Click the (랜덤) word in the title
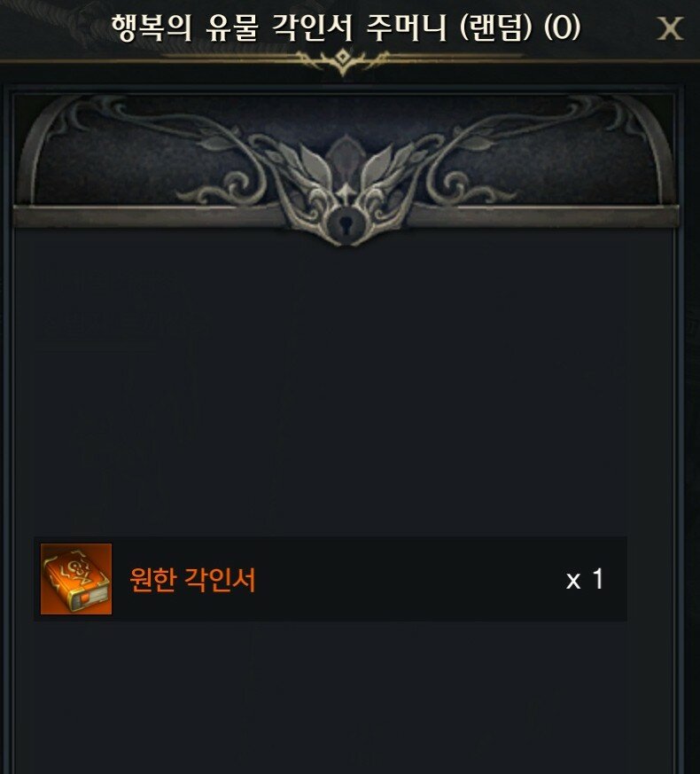 [x=496, y=27]
